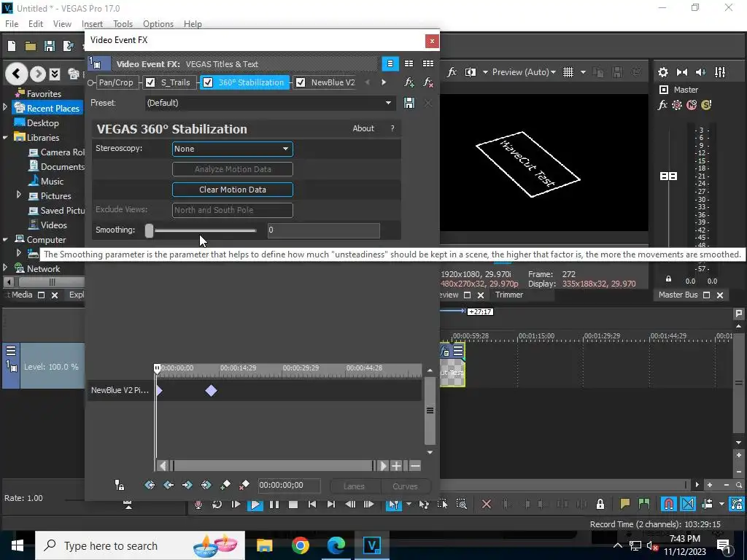The width and height of the screenshot is (747, 560).
Task: Click the Insert Marker yellow flag icon
Action: [x=624, y=504]
